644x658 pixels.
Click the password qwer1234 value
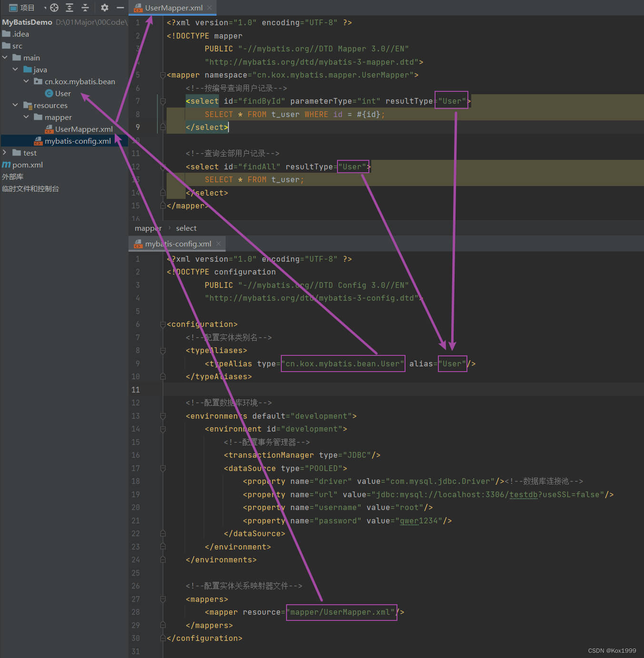click(x=419, y=521)
